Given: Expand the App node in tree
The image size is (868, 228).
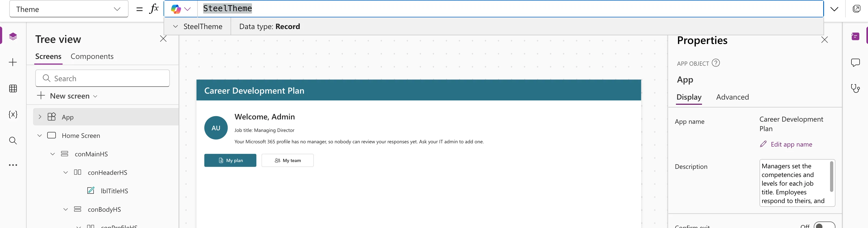Looking at the screenshot, I should (40, 117).
